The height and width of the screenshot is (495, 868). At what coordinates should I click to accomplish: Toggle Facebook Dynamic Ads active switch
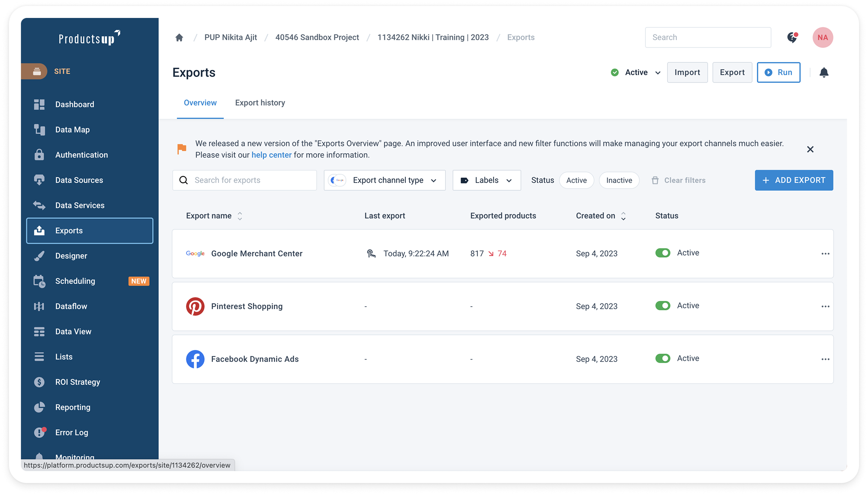(663, 359)
